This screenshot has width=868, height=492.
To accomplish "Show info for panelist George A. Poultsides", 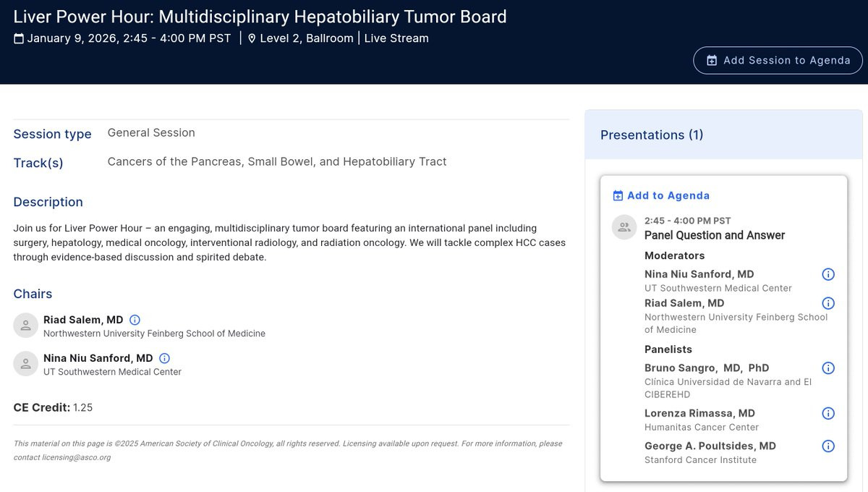I will 828,446.
